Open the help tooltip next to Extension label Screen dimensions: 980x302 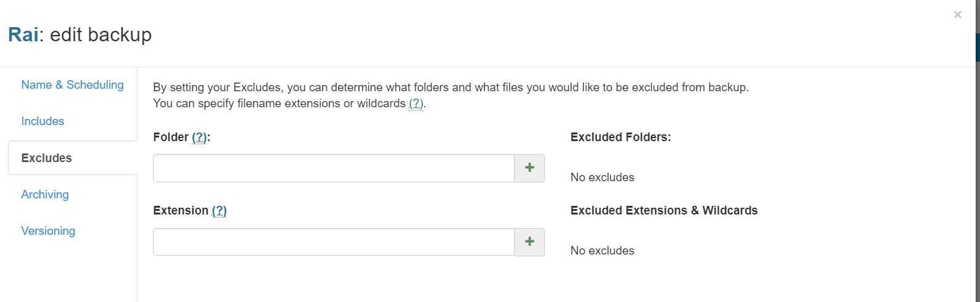pyautogui.click(x=219, y=211)
